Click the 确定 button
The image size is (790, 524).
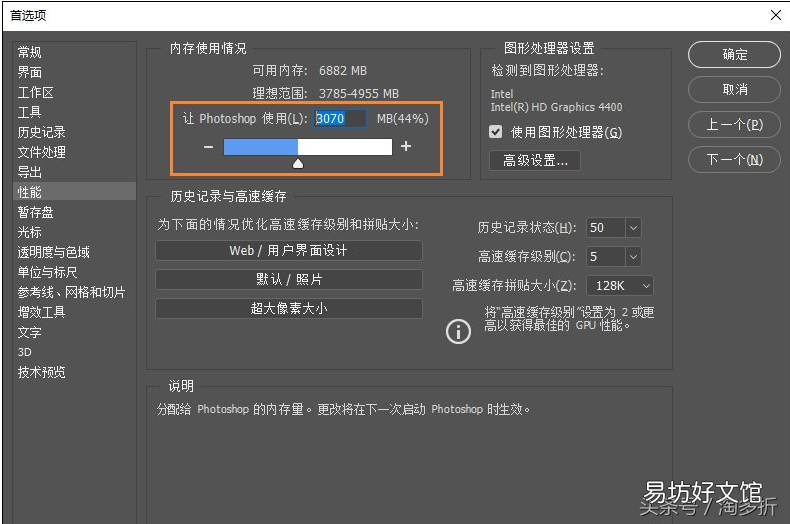click(734, 54)
